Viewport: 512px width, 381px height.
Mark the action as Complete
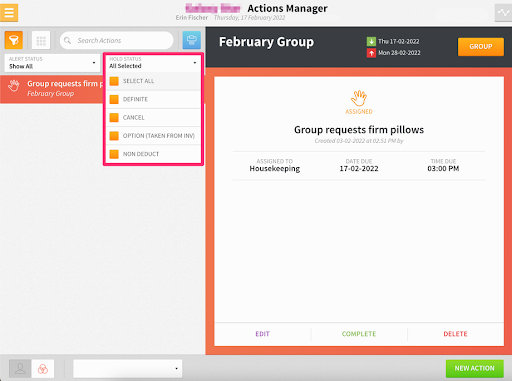359,334
